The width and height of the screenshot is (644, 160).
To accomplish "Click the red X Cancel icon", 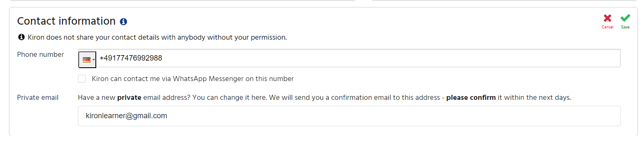I will tap(607, 18).
